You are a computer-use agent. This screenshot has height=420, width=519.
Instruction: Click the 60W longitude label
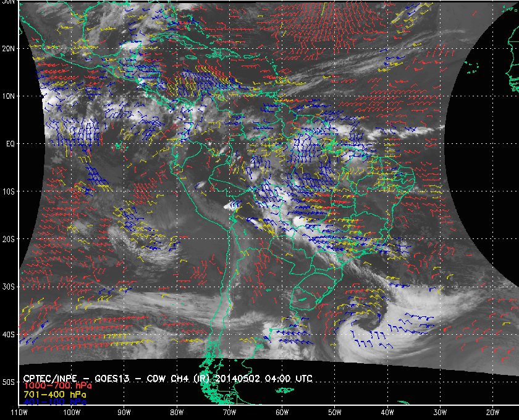282,413
